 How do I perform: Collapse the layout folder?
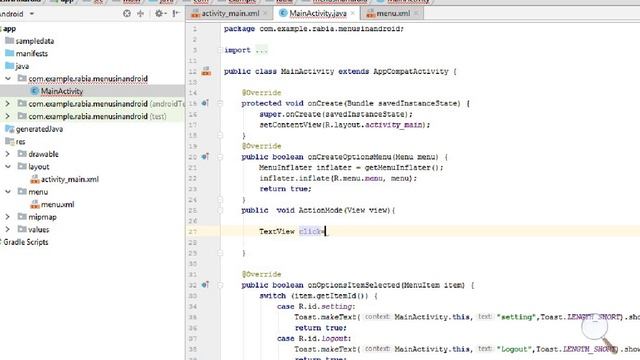coord(8,167)
